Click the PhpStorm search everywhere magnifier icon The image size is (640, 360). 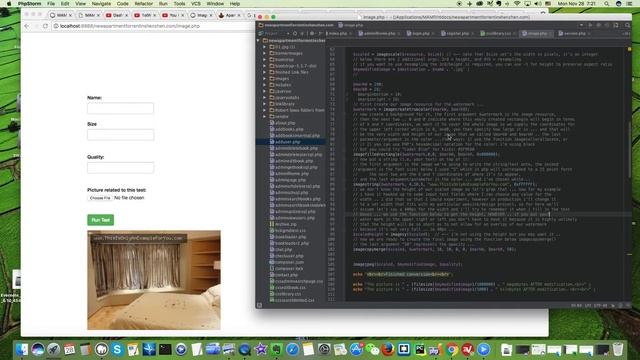(628, 25)
